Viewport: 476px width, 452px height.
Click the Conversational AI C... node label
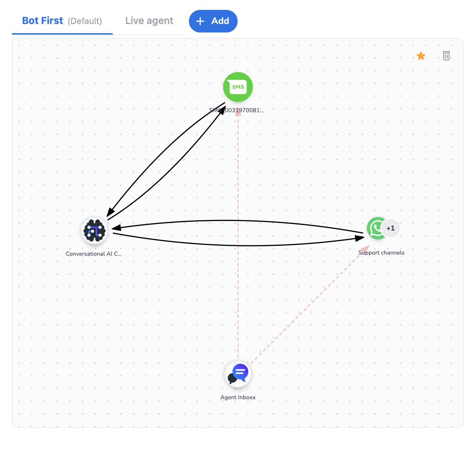click(94, 254)
